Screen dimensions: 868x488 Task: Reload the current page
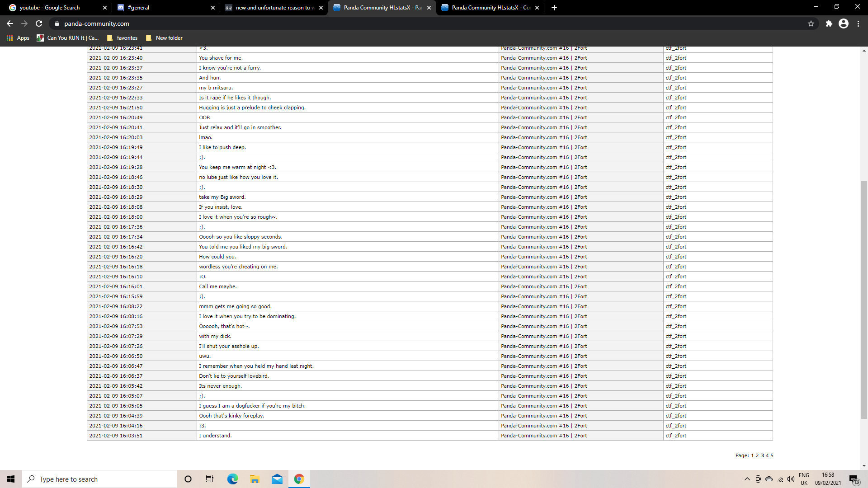click(x=39, y=23)
